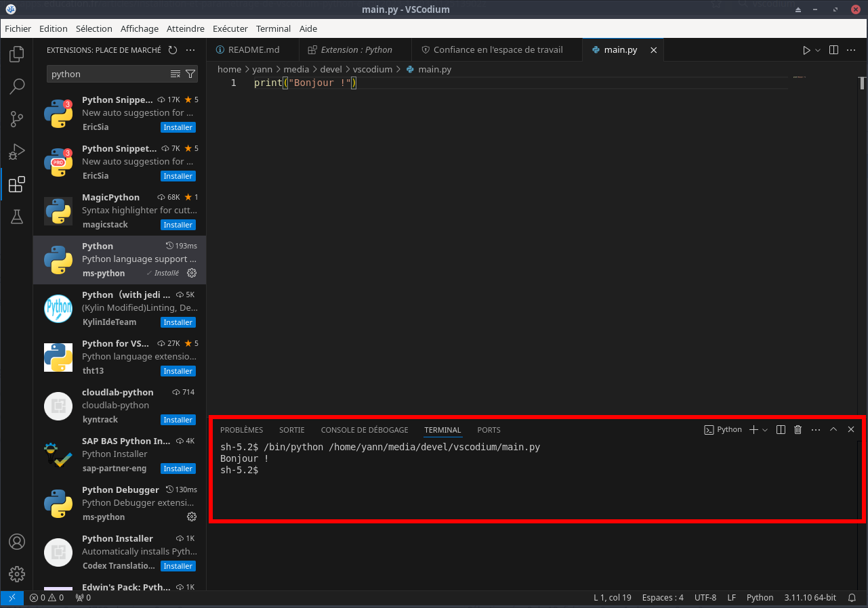
Task: Open the Testing flask icon
Action: click(x=17, y=217)
